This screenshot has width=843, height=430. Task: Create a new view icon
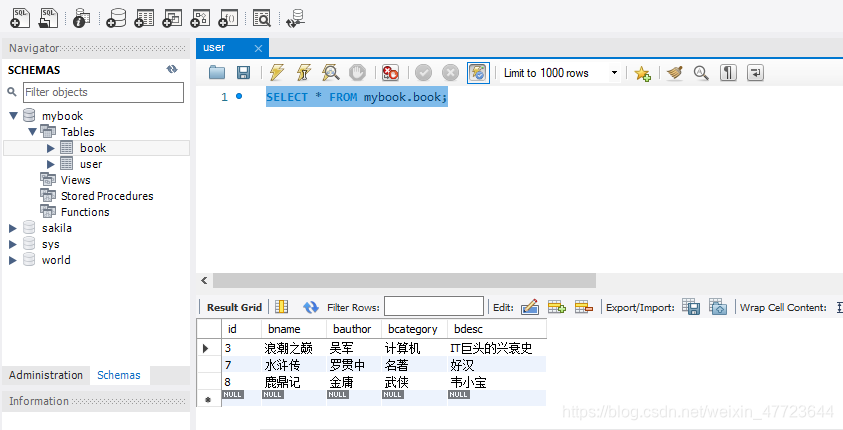(172, 18)
